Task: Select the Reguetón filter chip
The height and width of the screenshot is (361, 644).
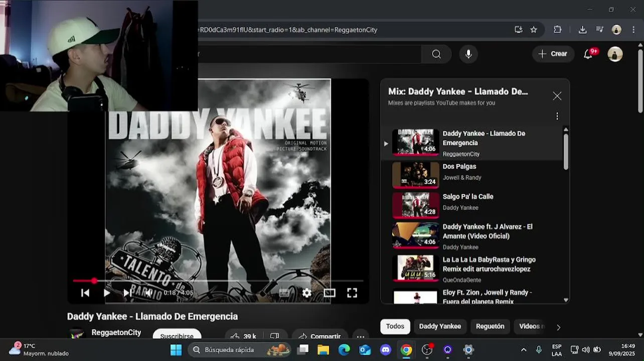Action: click(490, 326)
